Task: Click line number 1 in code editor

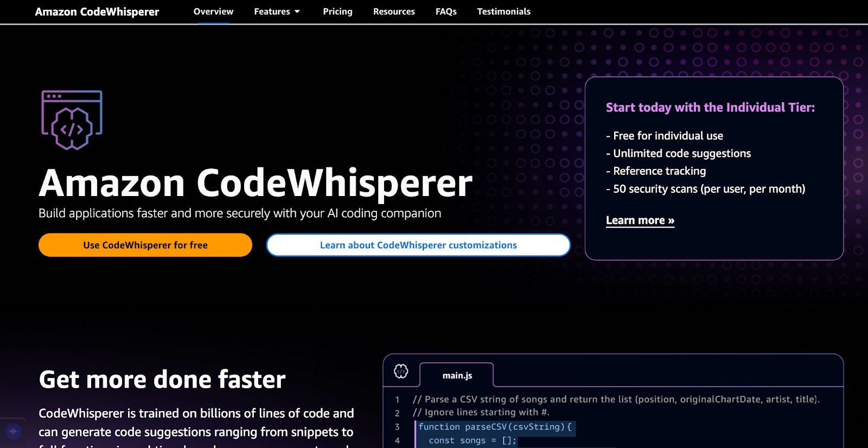Action: coord(397,400)
